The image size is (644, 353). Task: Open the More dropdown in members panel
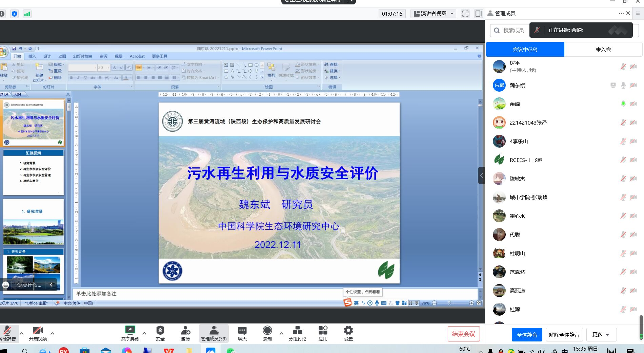point(601,335)
